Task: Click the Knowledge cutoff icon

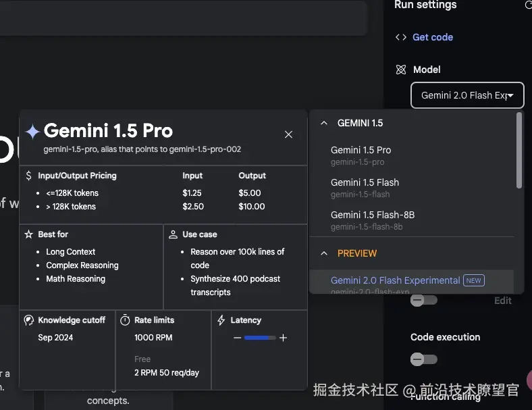Action: tap(28, 320)
